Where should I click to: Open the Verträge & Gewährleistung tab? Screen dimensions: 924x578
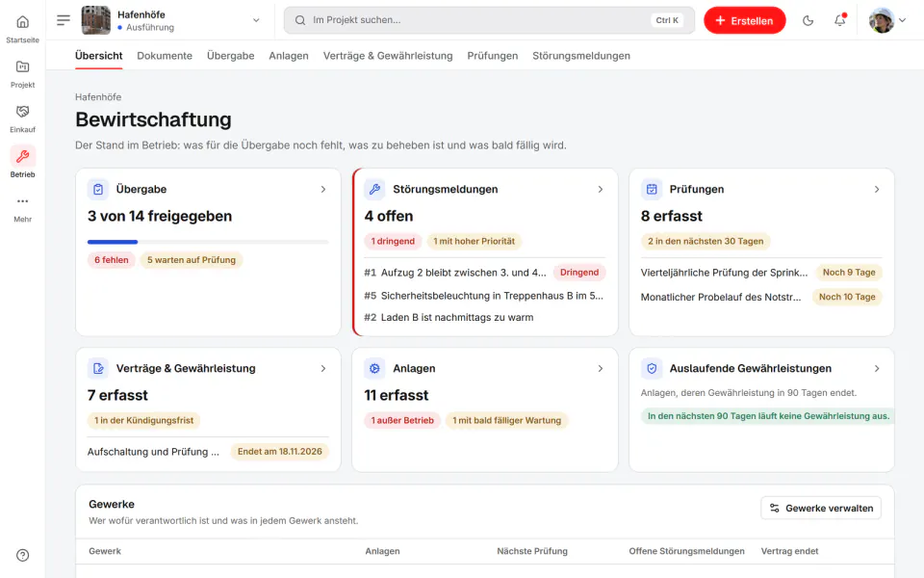coord(388,56)
